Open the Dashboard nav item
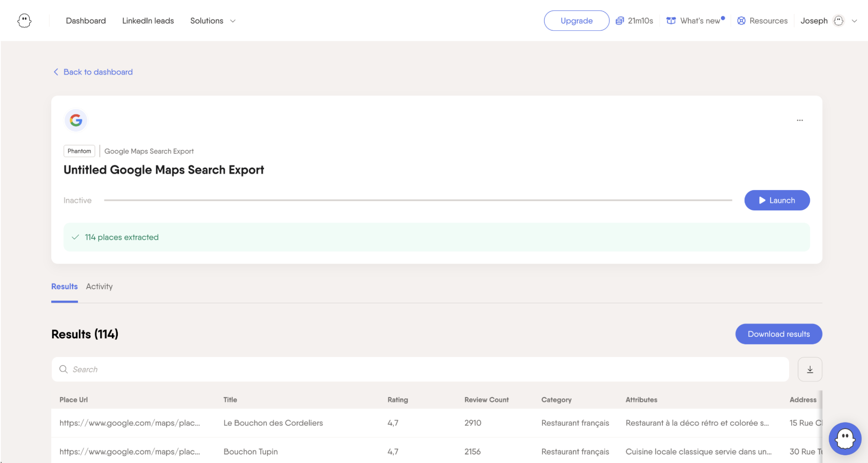The image size is (868, 463). pyautogui.click(x=86, y=21)
